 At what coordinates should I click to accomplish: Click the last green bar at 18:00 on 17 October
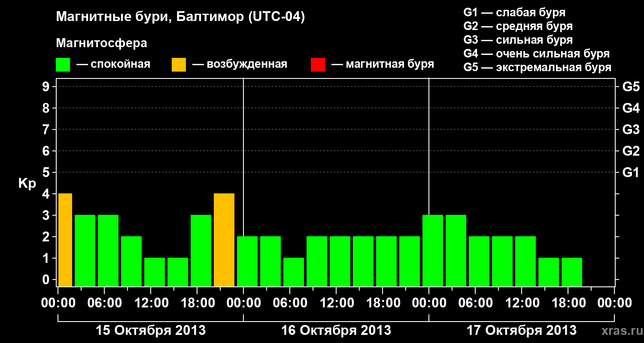pyautogui.click(x=572, y=272)
